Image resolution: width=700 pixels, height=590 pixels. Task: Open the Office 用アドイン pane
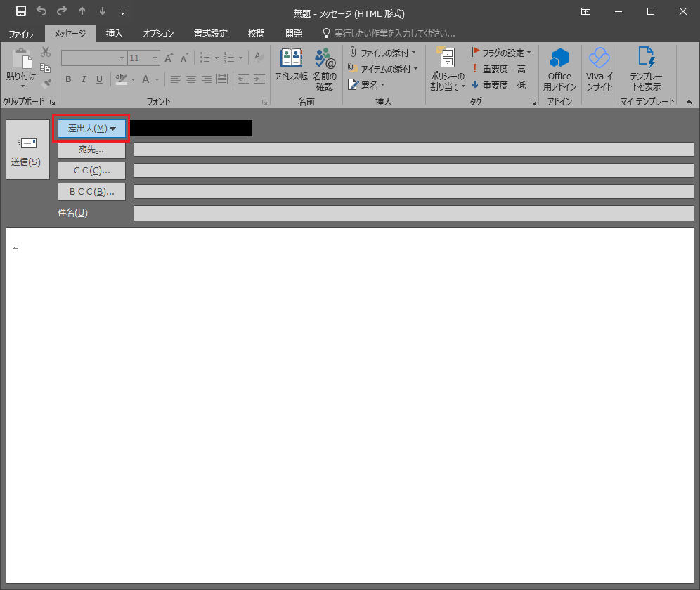click(x=559, y=69)
